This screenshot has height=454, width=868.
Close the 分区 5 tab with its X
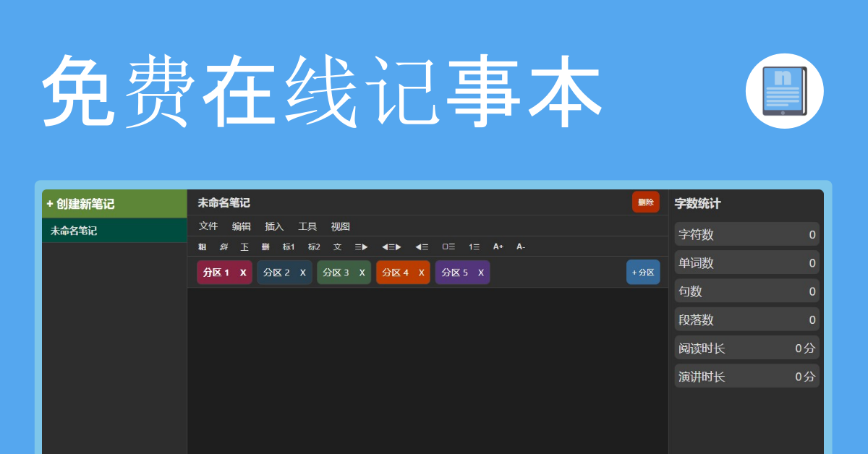tap(480, 273)
